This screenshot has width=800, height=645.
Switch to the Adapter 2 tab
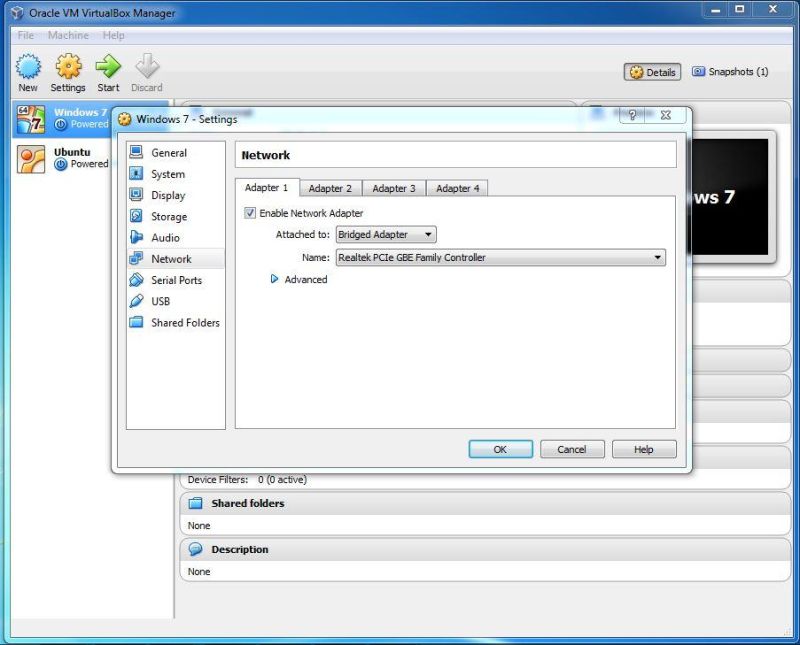coord(331,187)
